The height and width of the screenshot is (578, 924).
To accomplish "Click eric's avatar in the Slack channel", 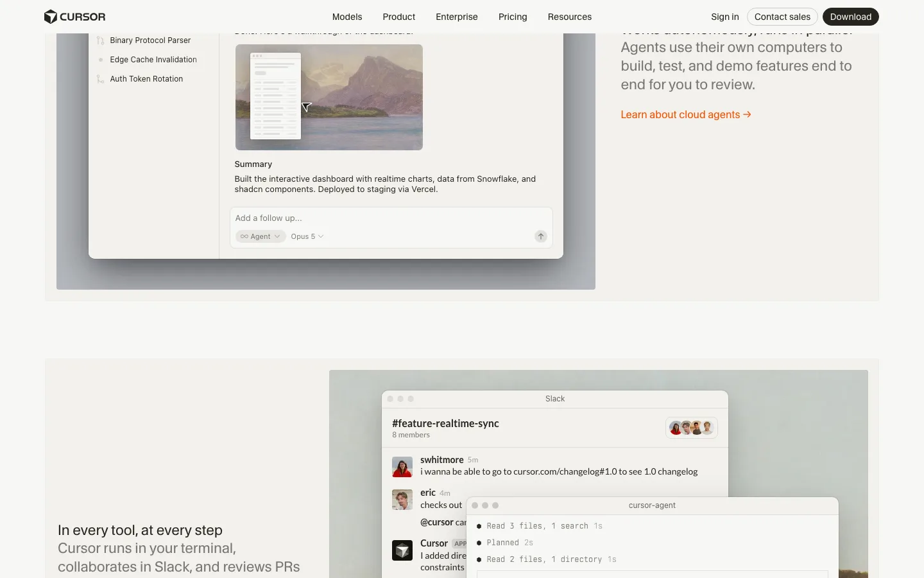I will pos(402,500).
